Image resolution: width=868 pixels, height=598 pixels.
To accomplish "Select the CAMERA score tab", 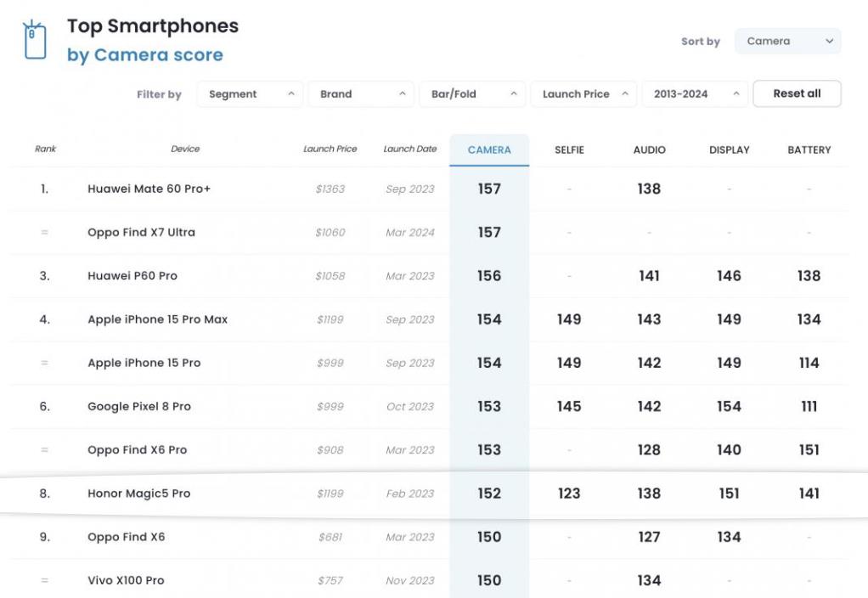I will click(489, 149).
